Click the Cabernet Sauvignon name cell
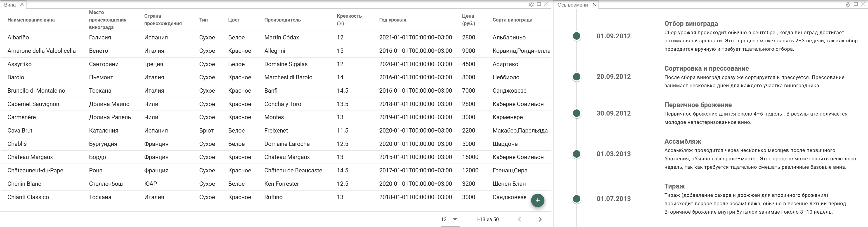868x227 pixels. [x=33, y=104]
